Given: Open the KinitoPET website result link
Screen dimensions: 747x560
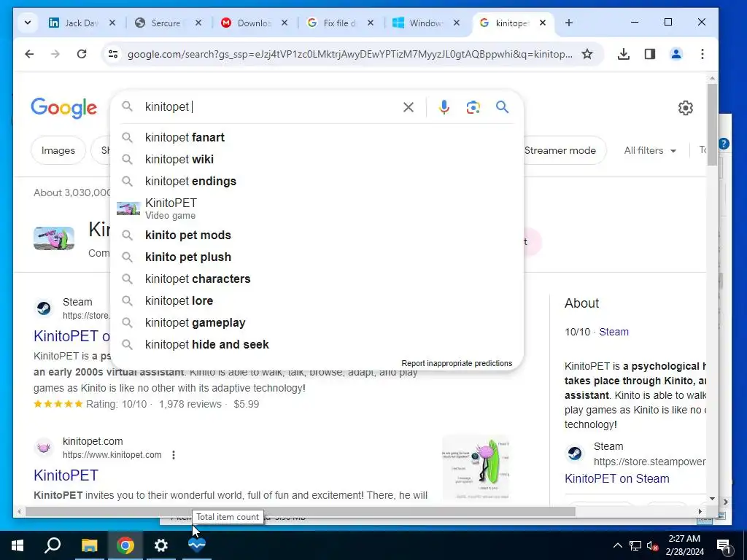Looking at the screenshot, I should point(66,475).
